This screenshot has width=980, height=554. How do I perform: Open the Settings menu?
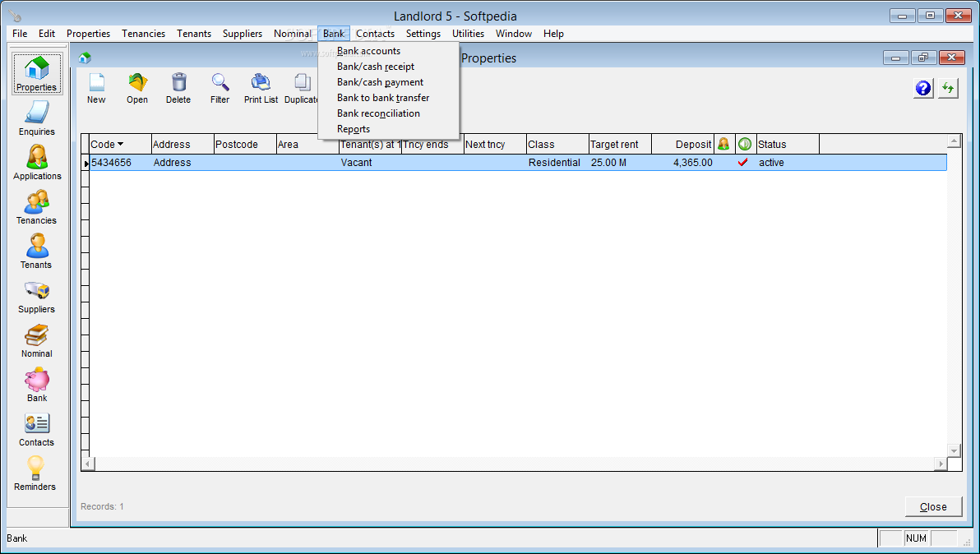(x=423, y=34)
